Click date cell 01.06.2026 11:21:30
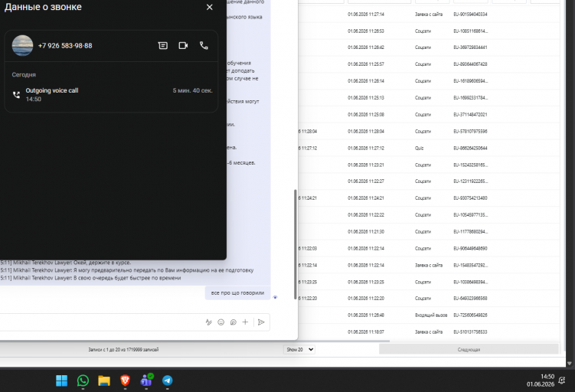Image resolution: width=575 pixels, height=392 pixels. click(x=366, y=232)
